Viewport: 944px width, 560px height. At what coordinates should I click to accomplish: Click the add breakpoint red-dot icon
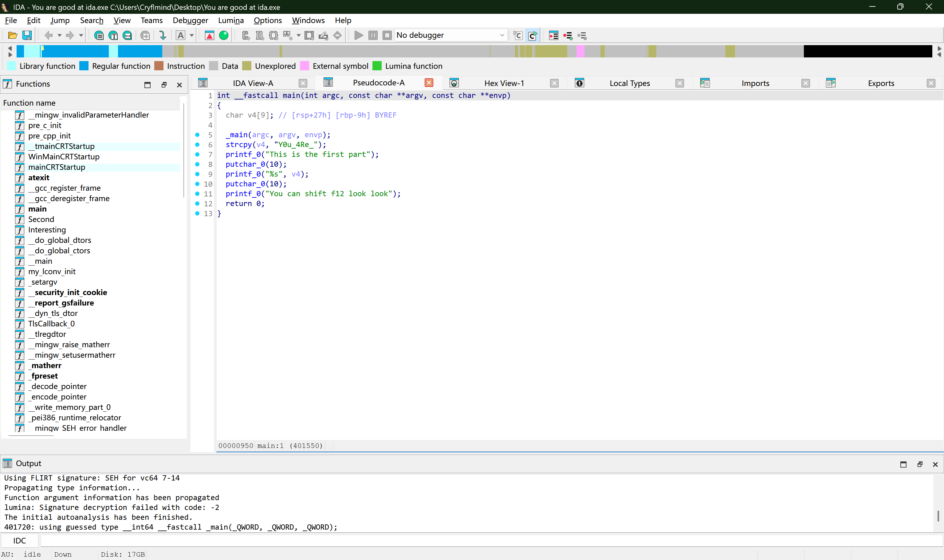point(568,36)
